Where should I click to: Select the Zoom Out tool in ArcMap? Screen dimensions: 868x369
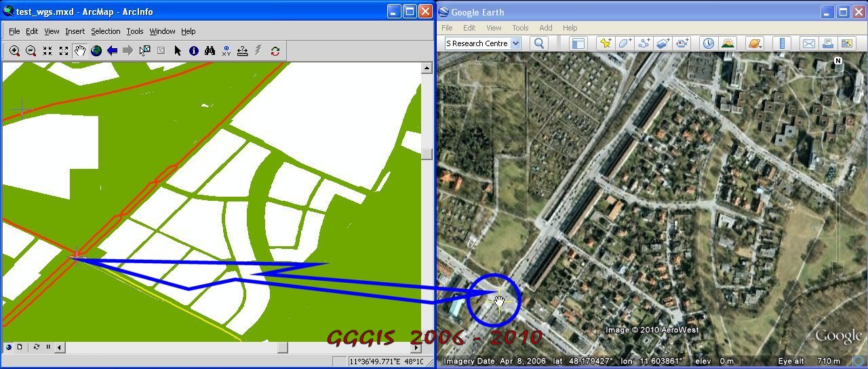[31, 51]
